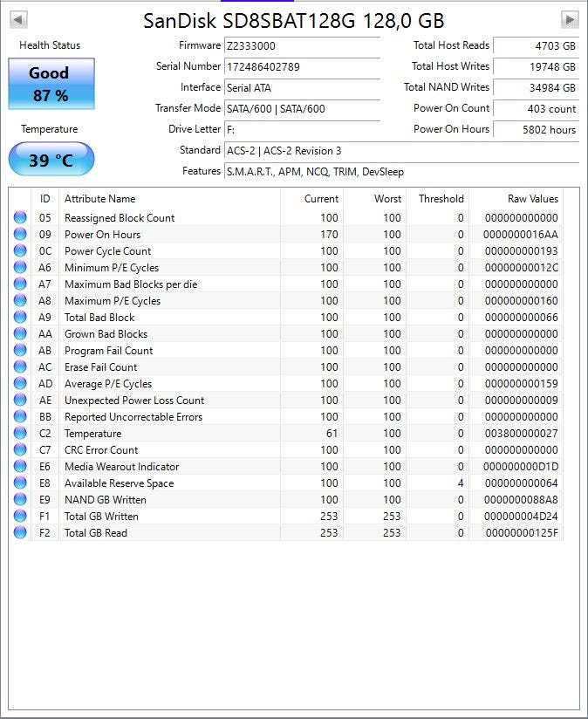Click the status orb for Unexpected Power Loss Count
The width and height of the screenshot is (588, 719).
pyautogui.click(x=20, y=400)
